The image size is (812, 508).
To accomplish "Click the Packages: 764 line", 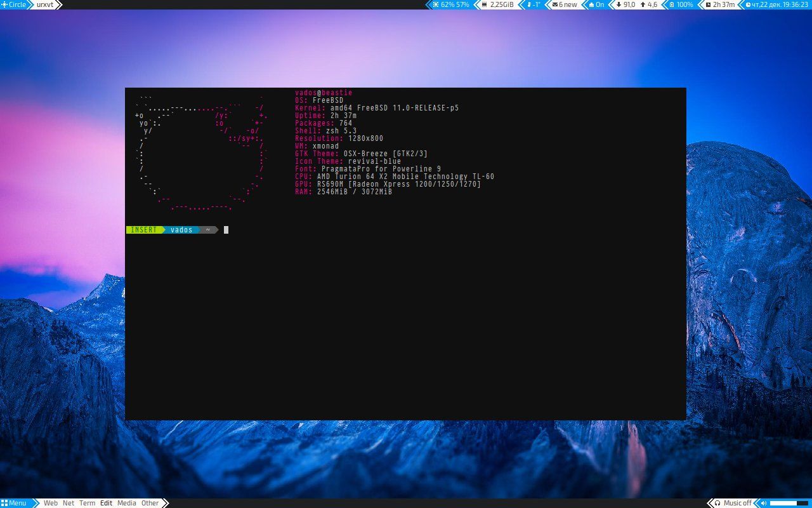I will click(324, 123).
